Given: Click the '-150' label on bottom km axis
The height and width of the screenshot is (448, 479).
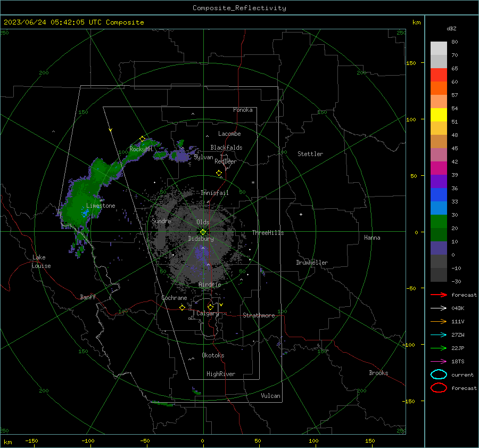Looking at the screenshot, I should tap(31, 441).
